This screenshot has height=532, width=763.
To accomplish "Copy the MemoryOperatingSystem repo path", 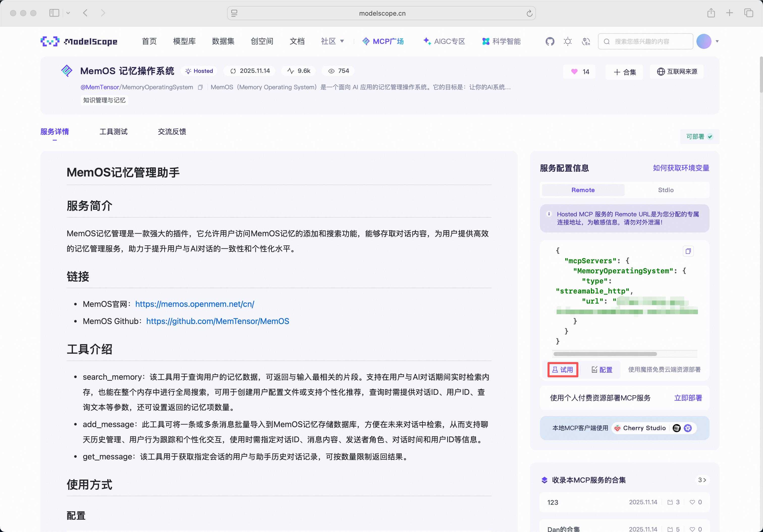I will point(200,87).
